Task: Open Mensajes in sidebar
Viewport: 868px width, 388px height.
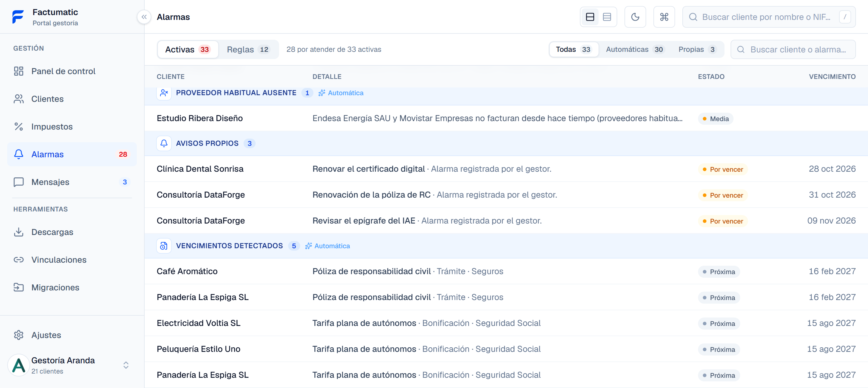Action: click(72, 182)
